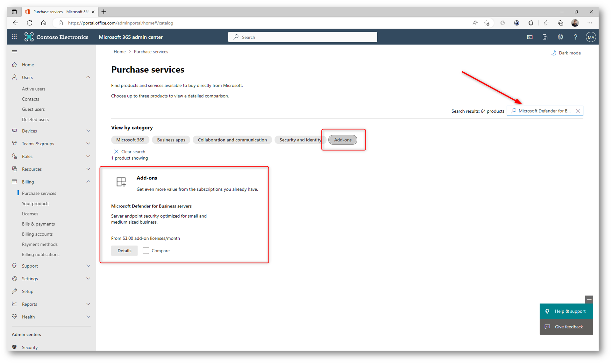Collapse the Users menu section
The width and height of the screenshot is (612, 364).
point(88,77)
